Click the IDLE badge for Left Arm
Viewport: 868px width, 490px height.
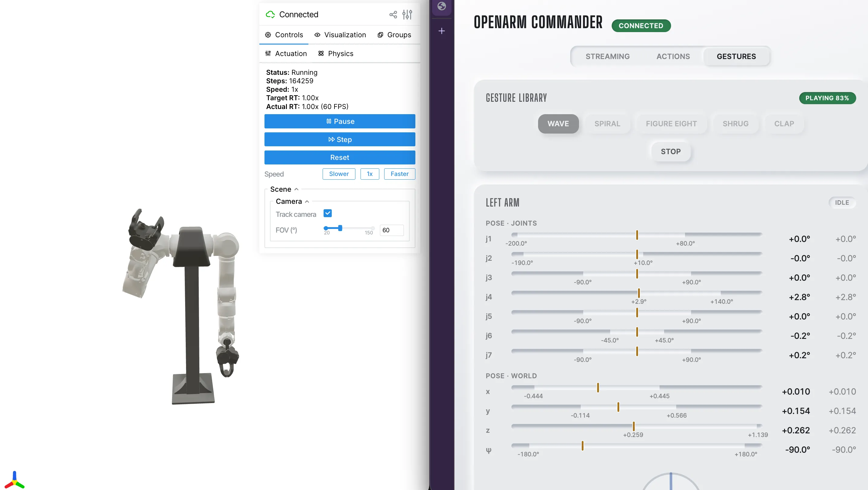[842, 202]
